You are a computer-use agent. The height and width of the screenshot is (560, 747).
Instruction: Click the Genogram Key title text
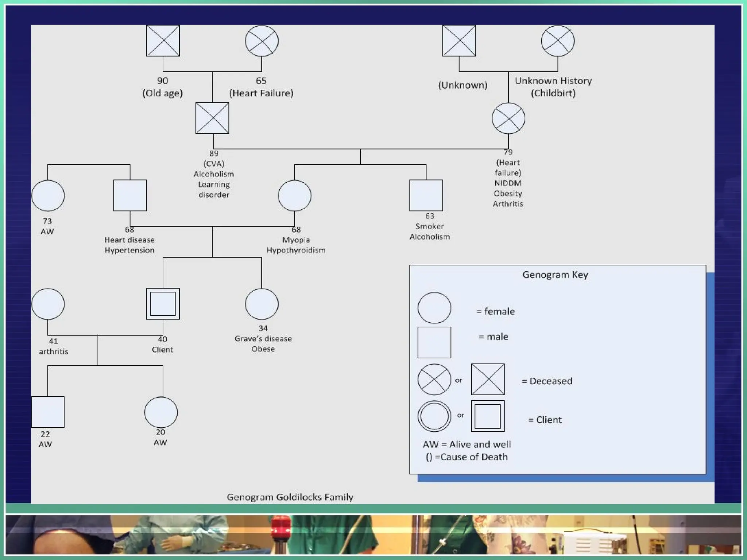(555, 275)
